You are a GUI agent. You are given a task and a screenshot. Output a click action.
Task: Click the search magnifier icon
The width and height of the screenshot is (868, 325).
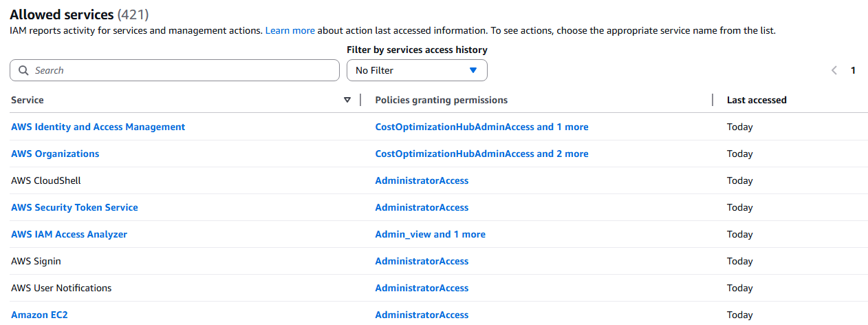pyautogui.click(x=23, y=70)
